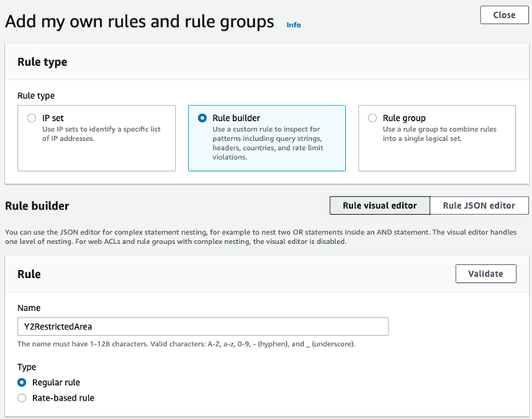The width and height of the screenshot is (532, 419).
Task: Choose the Rate-based rule radio option
Action: pos(22,398)
